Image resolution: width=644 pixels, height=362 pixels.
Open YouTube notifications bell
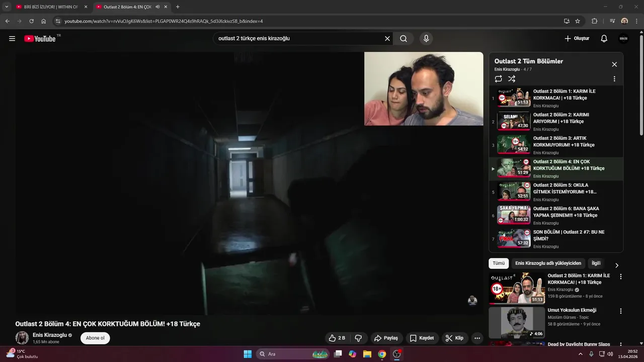(604, 39)
